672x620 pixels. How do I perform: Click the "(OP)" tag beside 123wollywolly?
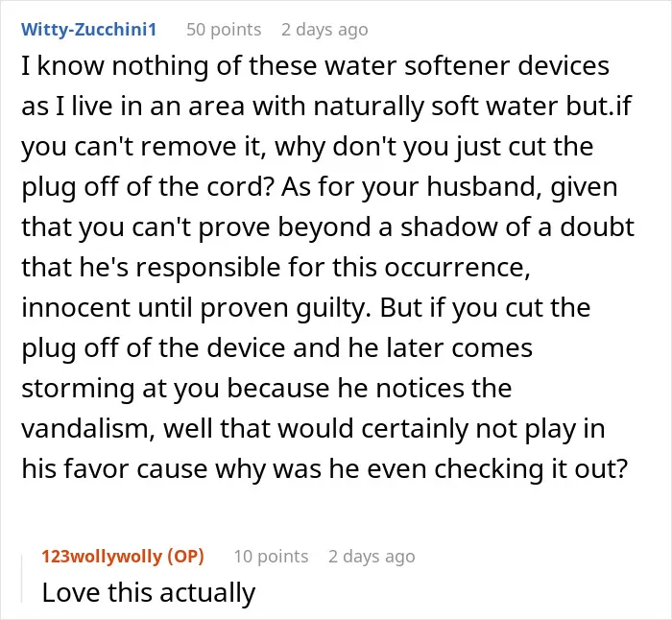pyautogui.click(x=185, y=556)
